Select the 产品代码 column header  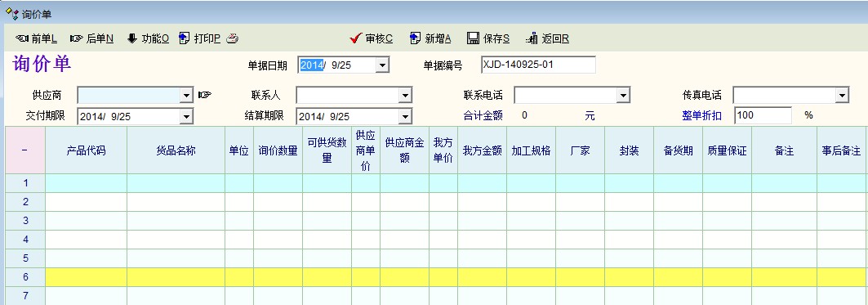(x=86, y=150)
